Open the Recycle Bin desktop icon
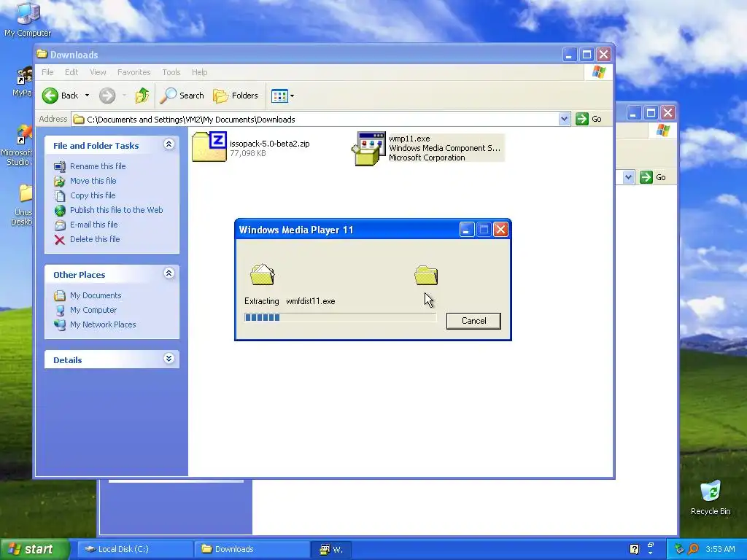747x560 pixels. click(x=711, y=497)
